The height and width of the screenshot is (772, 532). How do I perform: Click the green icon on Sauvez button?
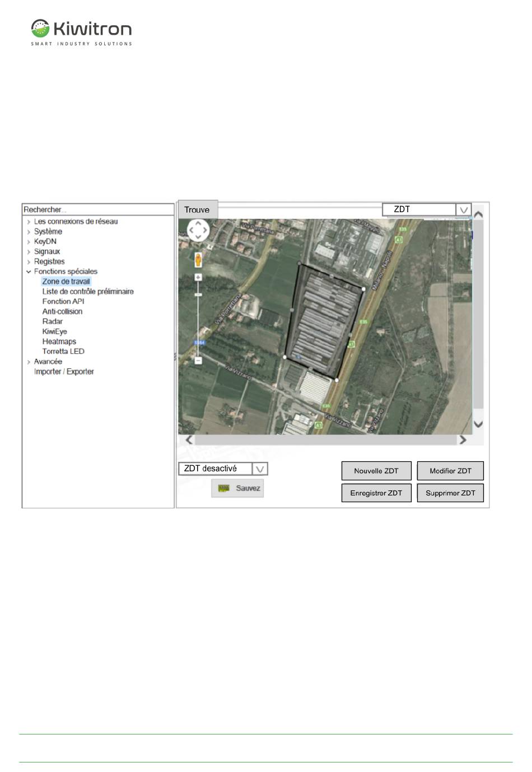click(224, 488)
